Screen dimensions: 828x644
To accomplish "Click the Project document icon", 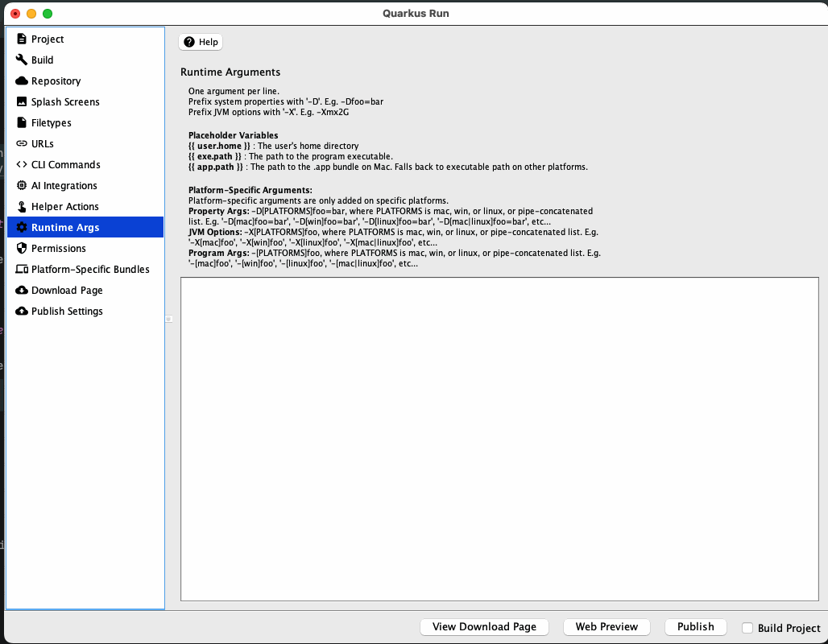I will (22, 39).
